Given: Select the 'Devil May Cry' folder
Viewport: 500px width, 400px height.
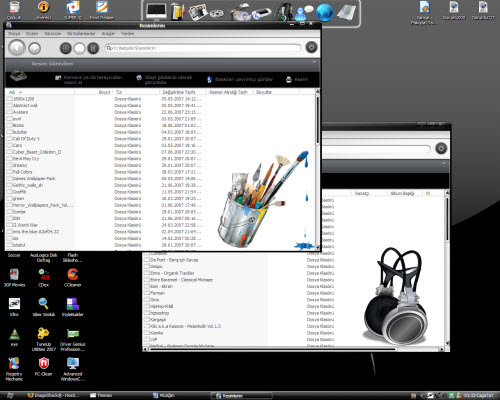Looking at the screenshot, I should [23, 159].
